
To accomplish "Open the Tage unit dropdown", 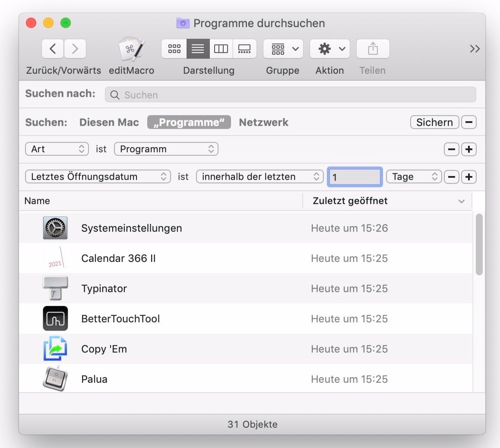I will point(414,177).
